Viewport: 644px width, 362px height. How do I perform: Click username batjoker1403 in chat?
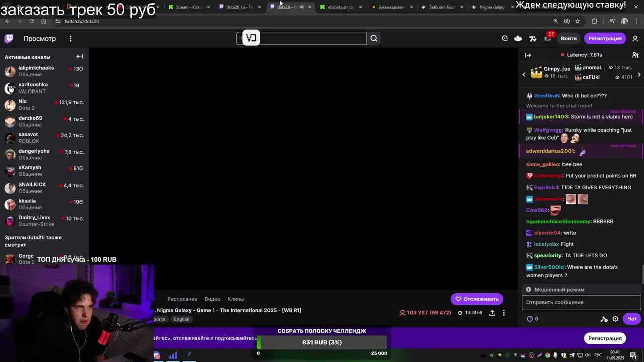(551, 117)
